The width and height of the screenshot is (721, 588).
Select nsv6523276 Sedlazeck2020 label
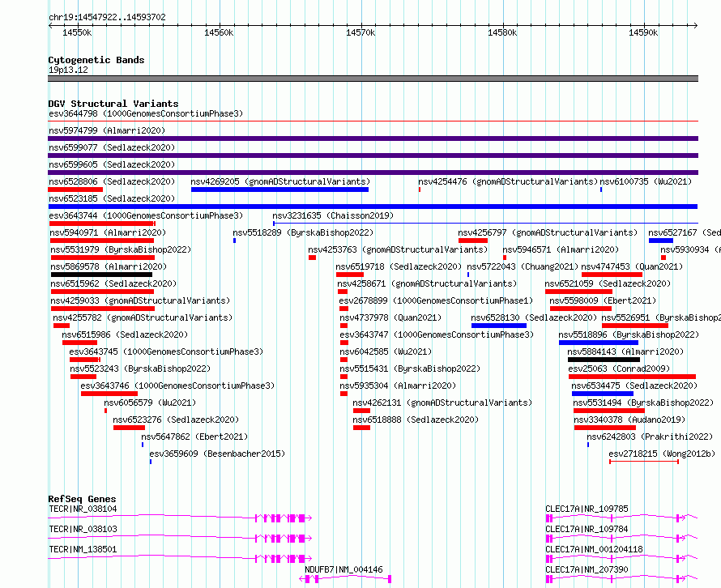176,420
